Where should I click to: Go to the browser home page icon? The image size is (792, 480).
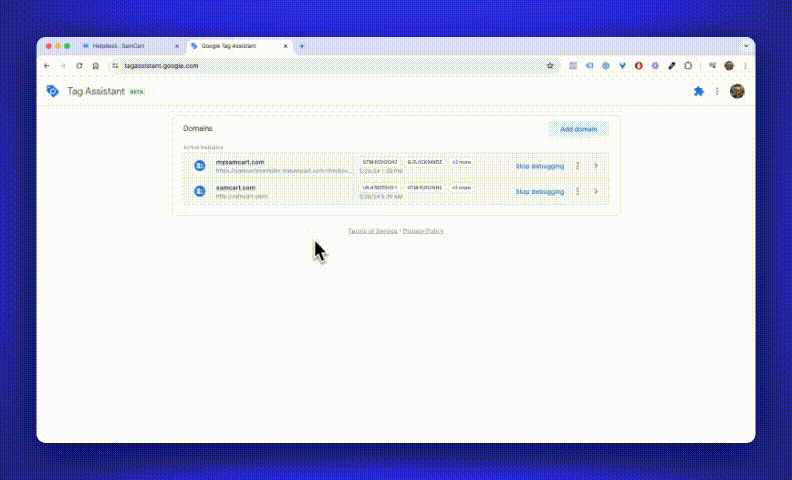point(95,66)
